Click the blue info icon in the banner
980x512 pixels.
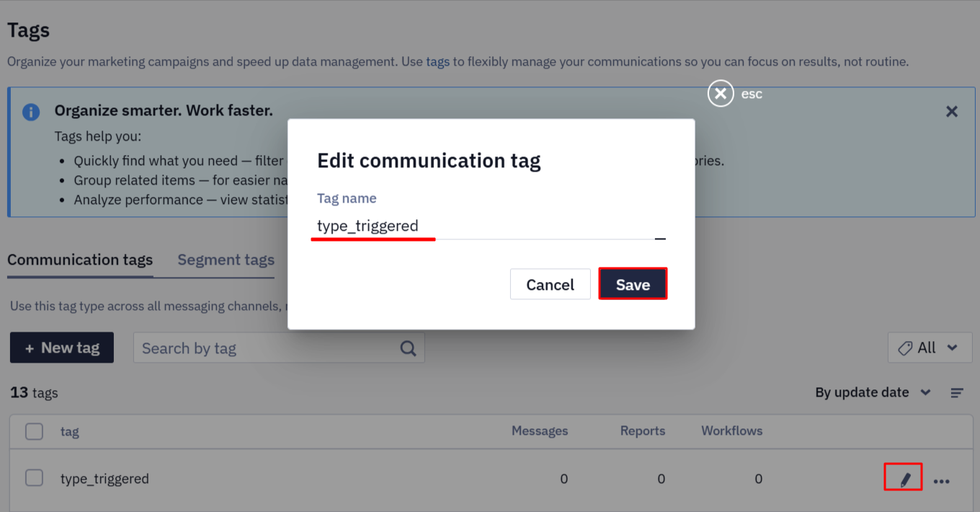pos(31,112)
